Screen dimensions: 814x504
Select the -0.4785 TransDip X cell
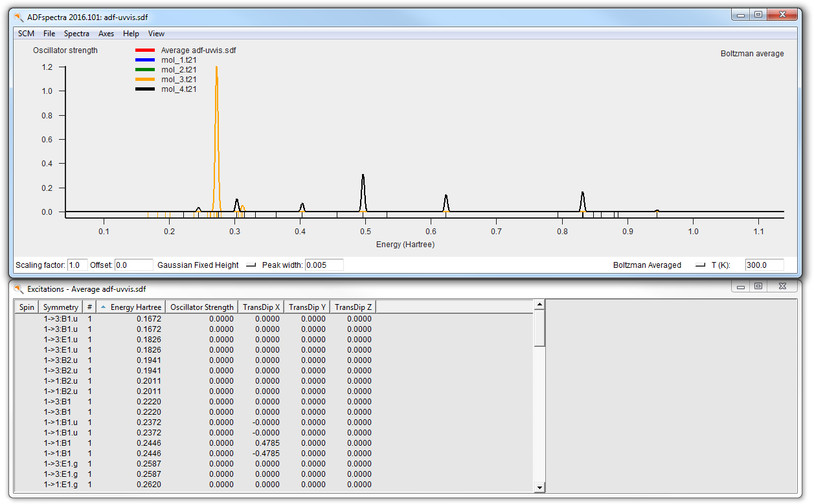click(266, 454)
